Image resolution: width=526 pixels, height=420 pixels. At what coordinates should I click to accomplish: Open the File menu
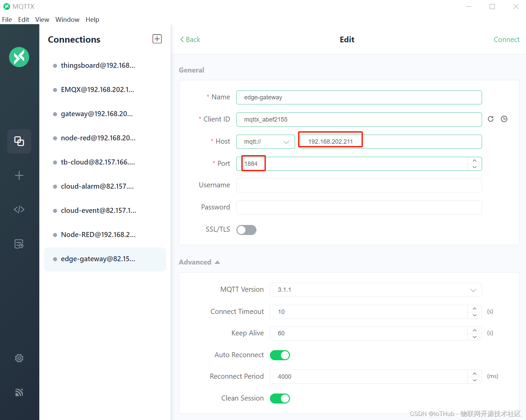pyautogui.click(x=7, y=19)
